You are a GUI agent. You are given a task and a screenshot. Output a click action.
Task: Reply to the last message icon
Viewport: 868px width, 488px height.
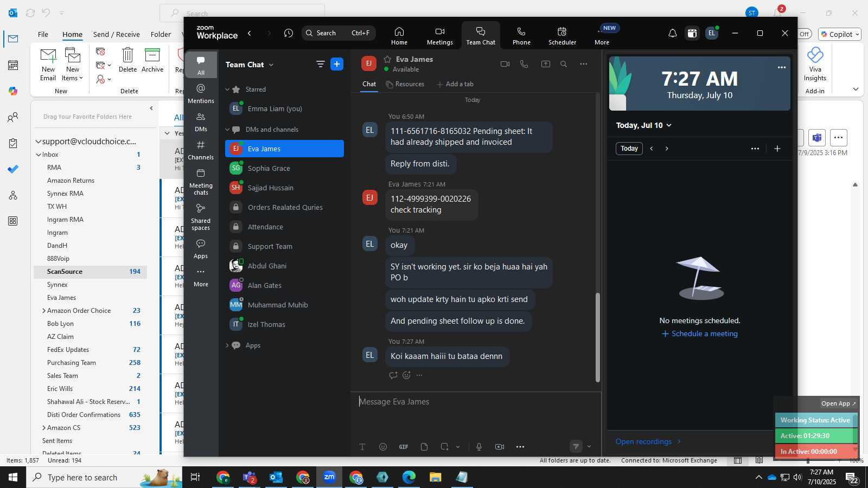coord(393,375)
